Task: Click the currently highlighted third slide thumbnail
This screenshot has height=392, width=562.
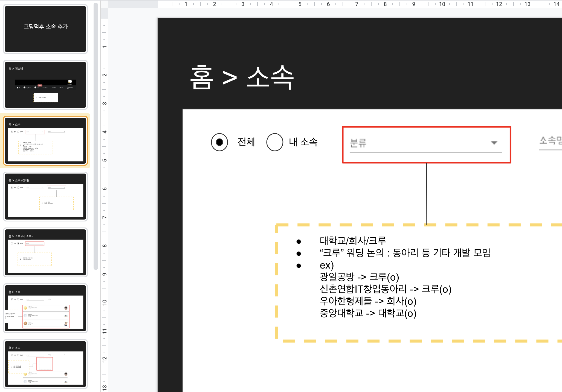Action: (x=45, y=141)
